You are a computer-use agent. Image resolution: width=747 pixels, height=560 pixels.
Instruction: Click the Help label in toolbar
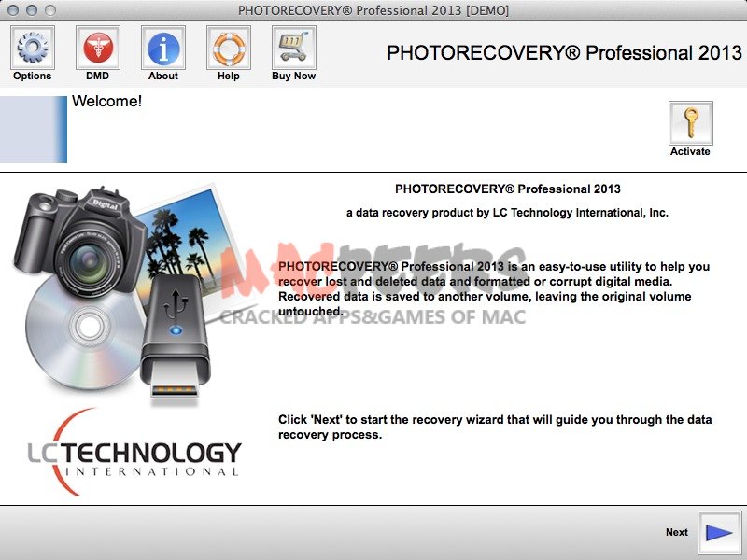click(228, 76)
